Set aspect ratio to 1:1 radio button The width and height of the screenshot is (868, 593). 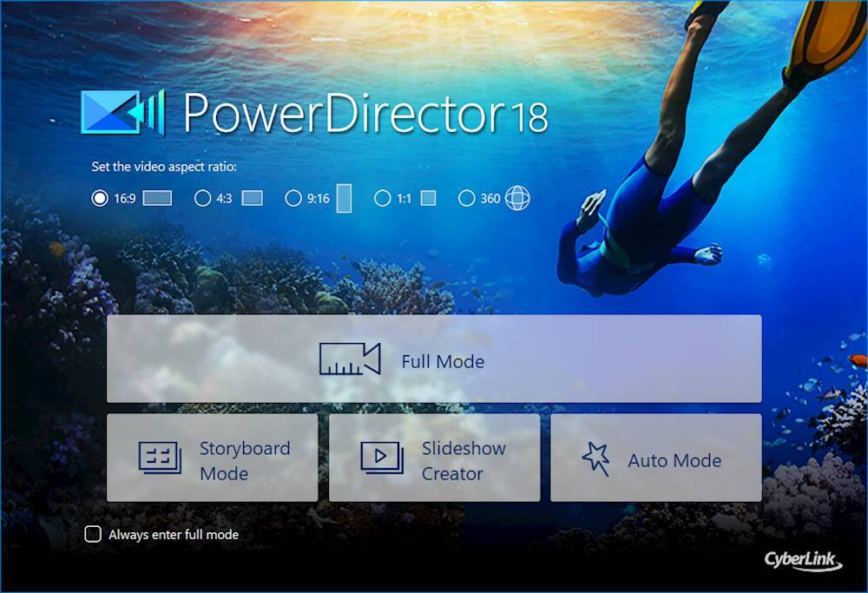pyautogui.click(x=383, y=198)
